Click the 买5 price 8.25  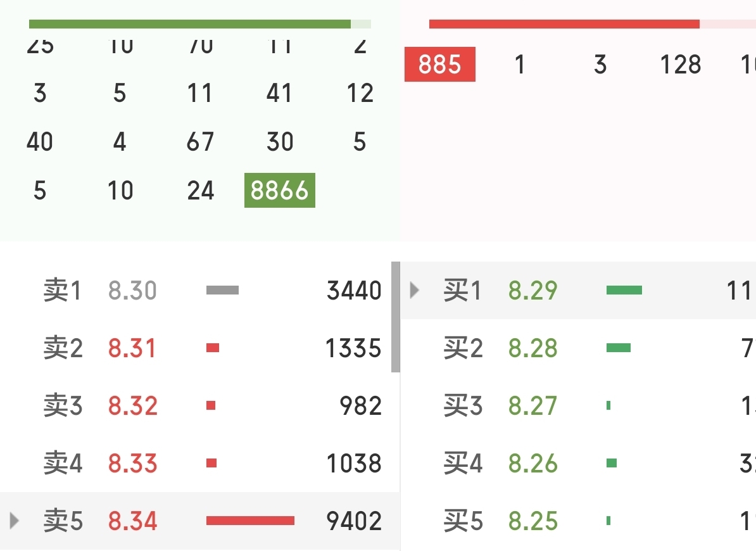click(532, 521)
